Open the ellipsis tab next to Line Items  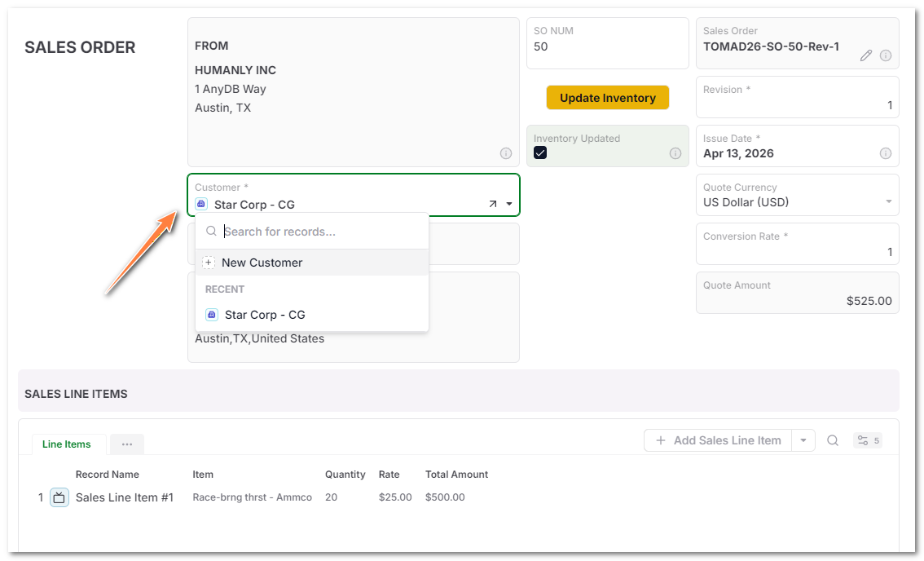(127, 444)
